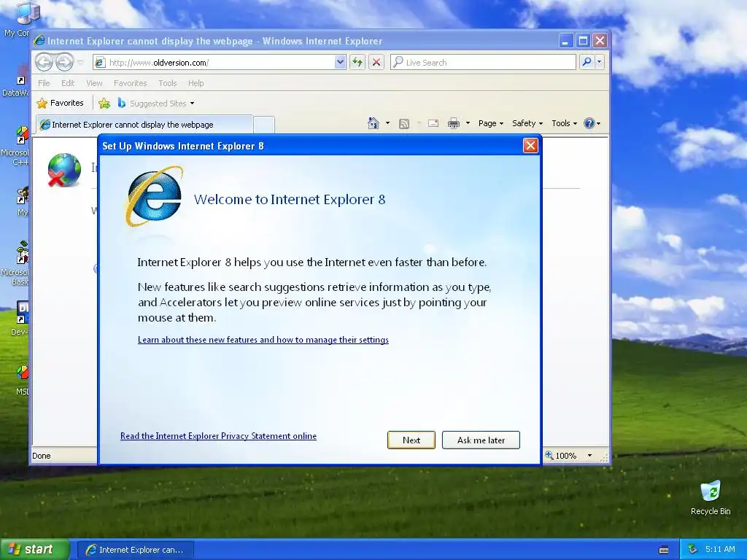Click the keyboard icon in the taskbar
Screen dimensions: 747x560
(x=664, y=550)
